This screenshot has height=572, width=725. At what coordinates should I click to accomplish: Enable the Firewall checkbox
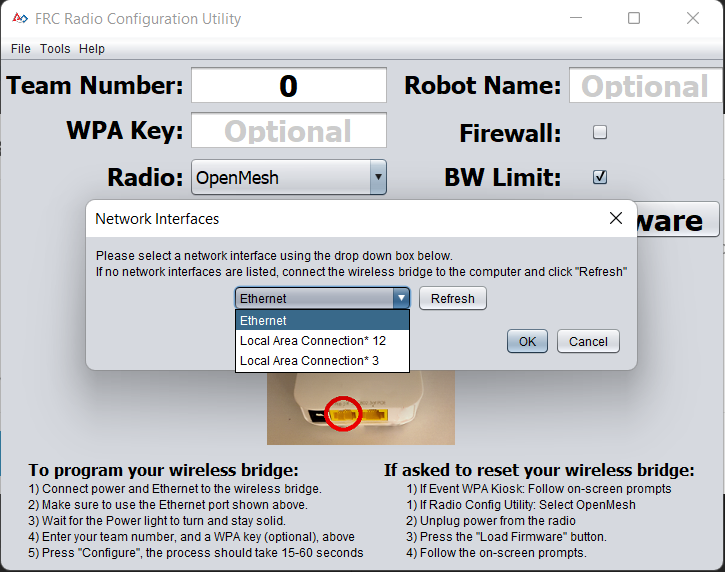600,132
